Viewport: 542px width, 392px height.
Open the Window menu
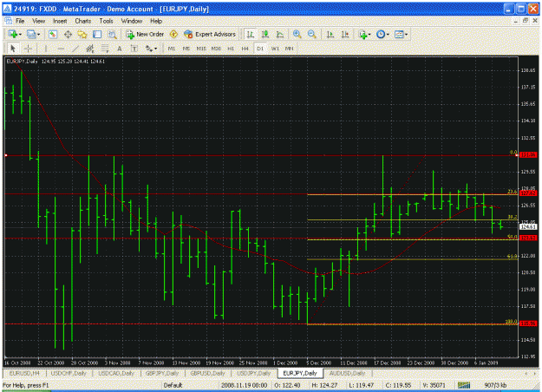coord(131,21)
